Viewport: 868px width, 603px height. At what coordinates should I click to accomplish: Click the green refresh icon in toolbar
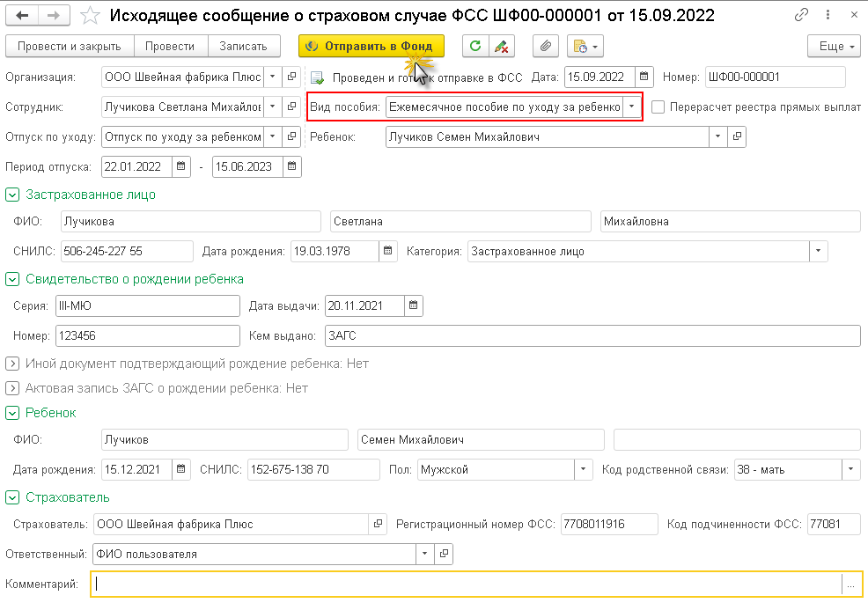(475, 47)
